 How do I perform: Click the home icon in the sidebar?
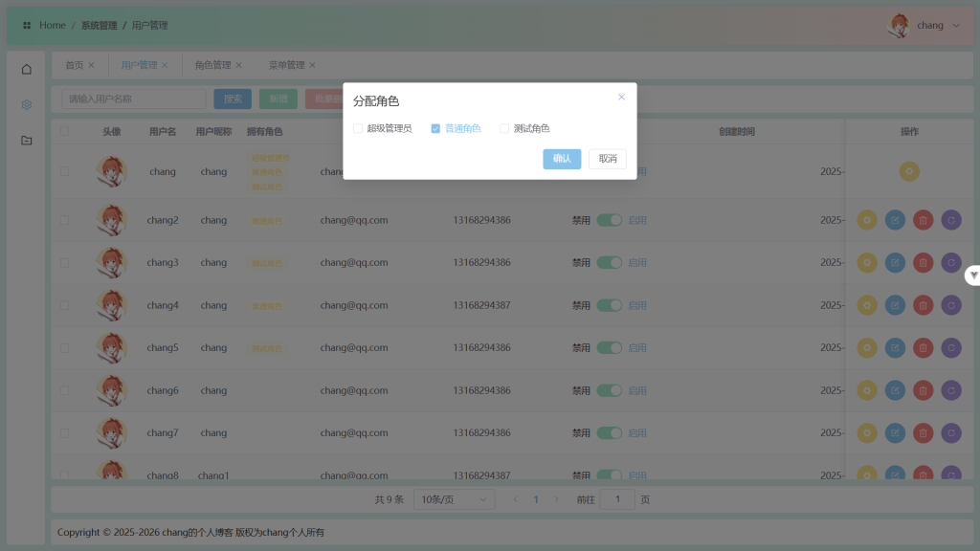26,69
